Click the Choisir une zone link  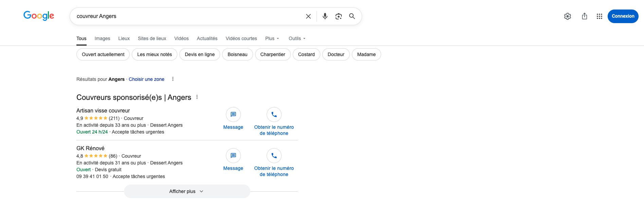click(146, 79)
